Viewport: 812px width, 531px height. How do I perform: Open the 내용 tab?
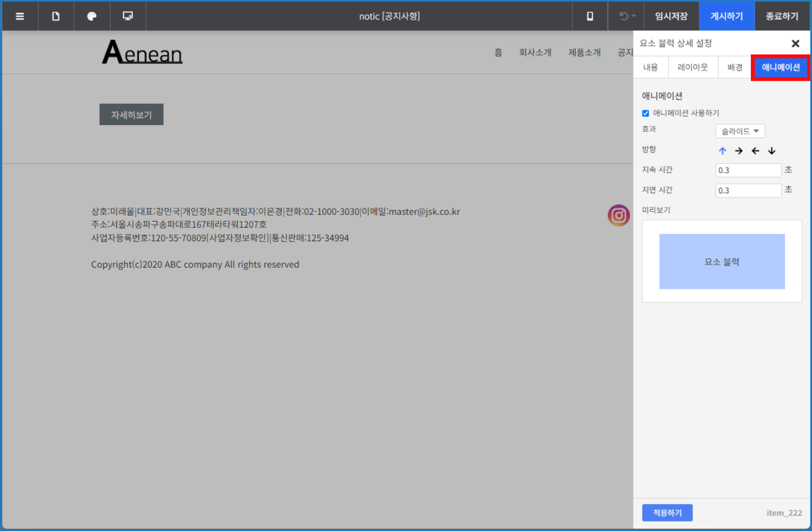click(x=651, y=67)
